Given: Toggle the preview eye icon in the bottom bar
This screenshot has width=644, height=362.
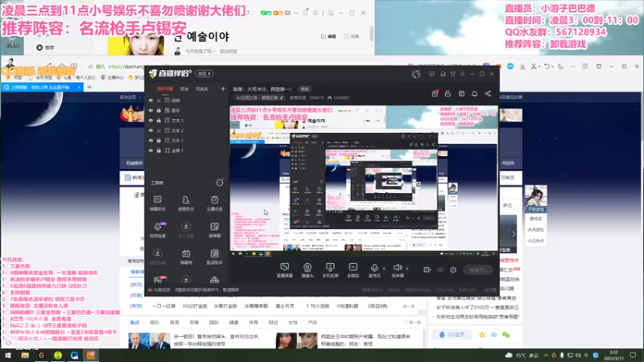Looking at the screenshot, I should click(x=440, y=269).
